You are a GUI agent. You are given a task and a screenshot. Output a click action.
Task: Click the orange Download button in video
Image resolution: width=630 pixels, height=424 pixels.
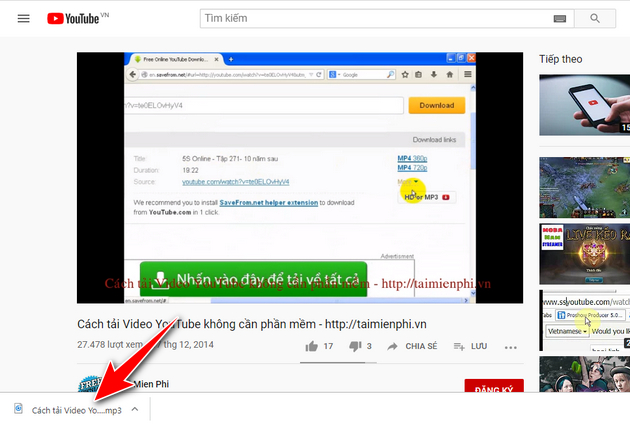pos(437,105)
